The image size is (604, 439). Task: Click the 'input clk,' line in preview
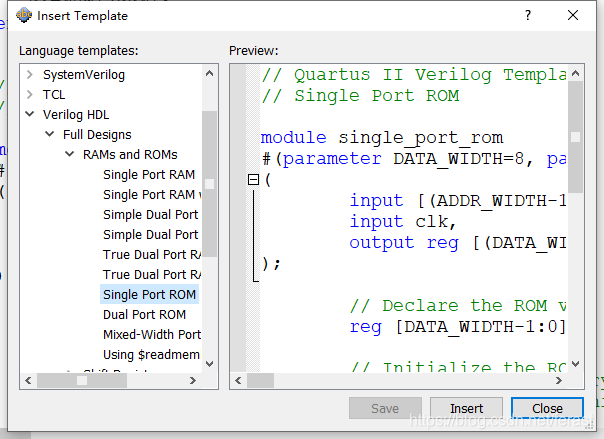[403, 221]
